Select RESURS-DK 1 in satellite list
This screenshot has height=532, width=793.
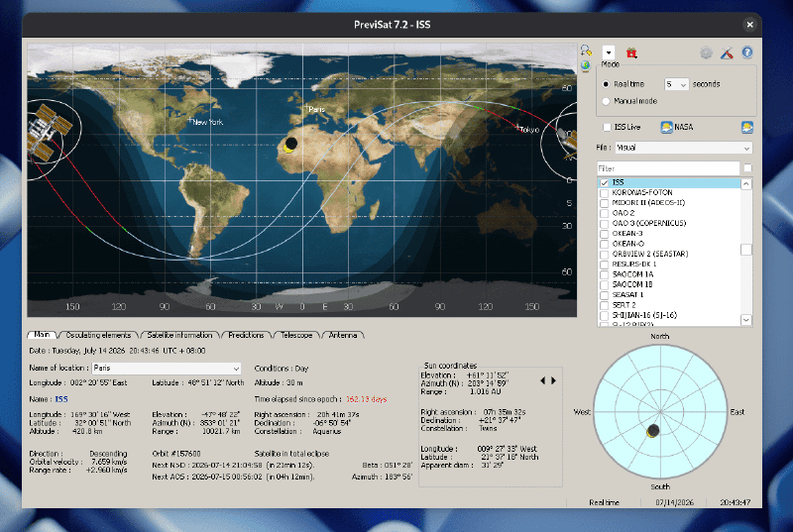(x=634, y=265)
